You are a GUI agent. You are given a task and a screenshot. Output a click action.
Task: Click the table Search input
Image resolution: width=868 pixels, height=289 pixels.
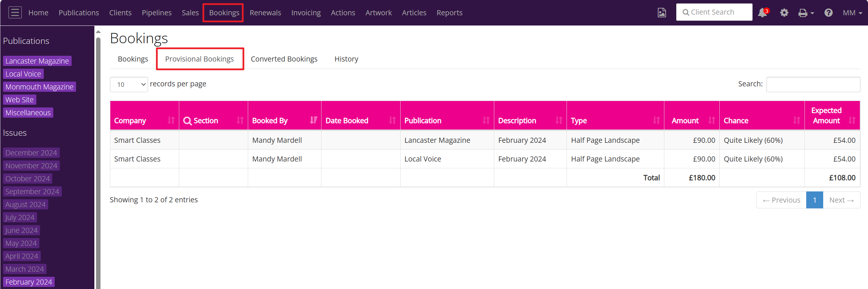[x=813, y=84]
